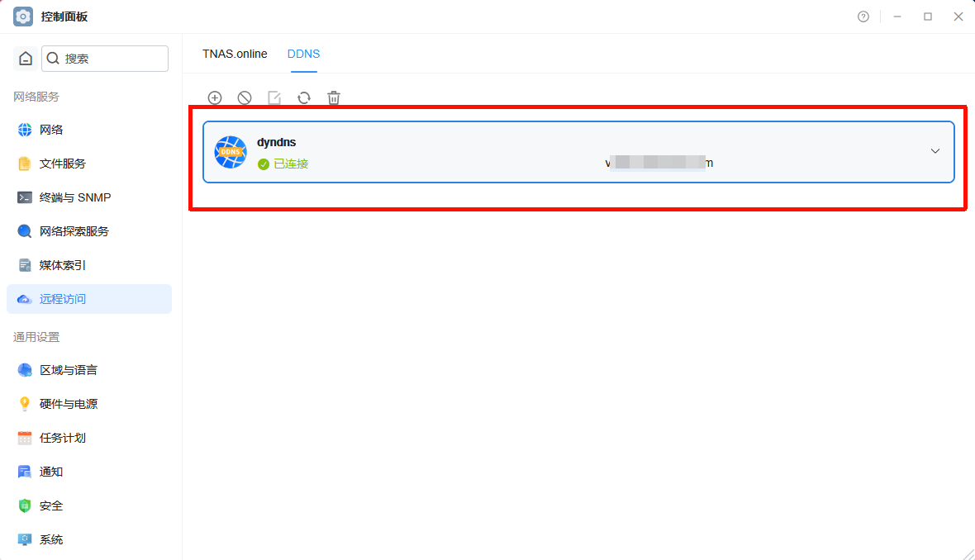Open 通知 settings

89,472
